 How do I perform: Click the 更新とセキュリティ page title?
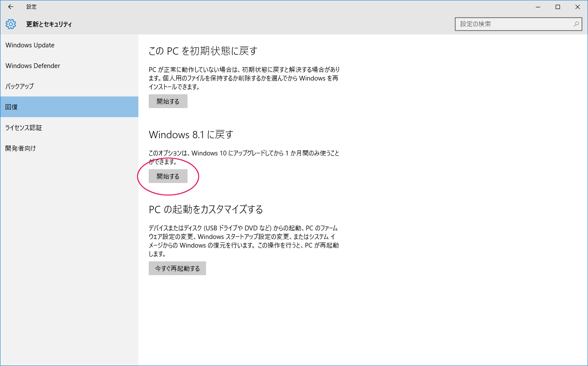(x=49, y=24)
